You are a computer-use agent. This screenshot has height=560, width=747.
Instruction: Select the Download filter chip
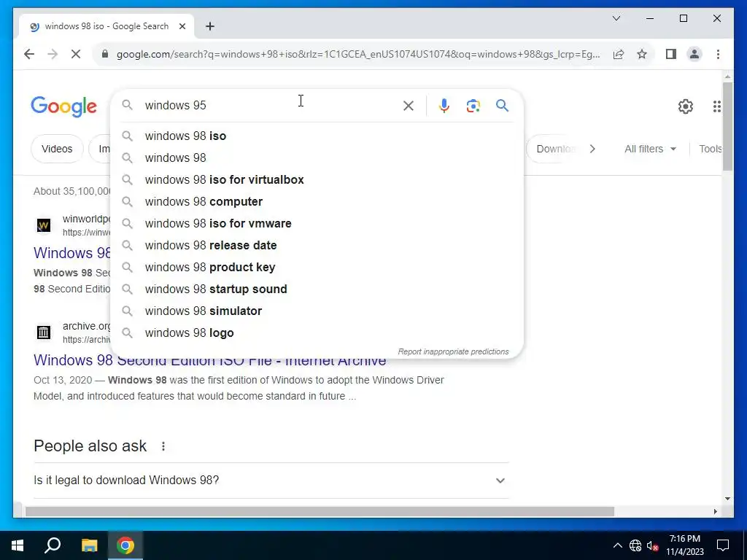(x=555, y=149)
